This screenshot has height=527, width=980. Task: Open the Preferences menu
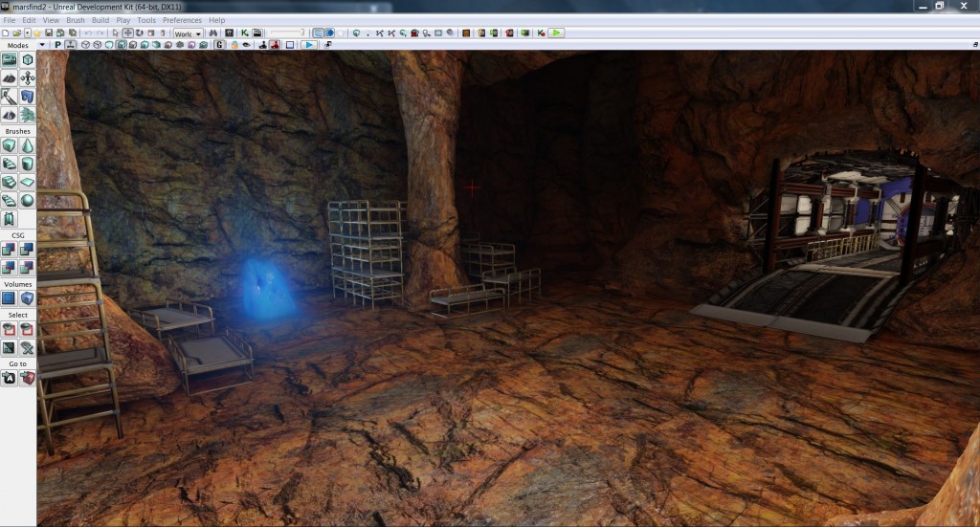[x=182, y=19]
